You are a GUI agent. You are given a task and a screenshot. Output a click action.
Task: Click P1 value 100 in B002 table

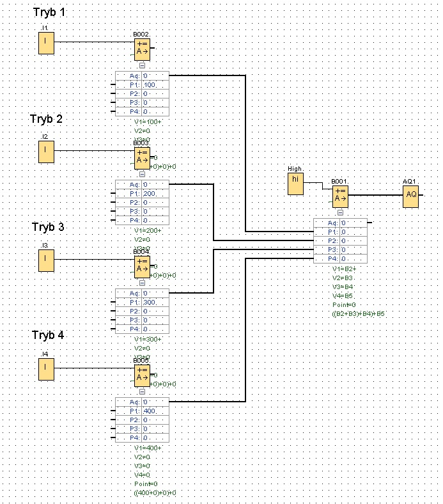[155, 85]
